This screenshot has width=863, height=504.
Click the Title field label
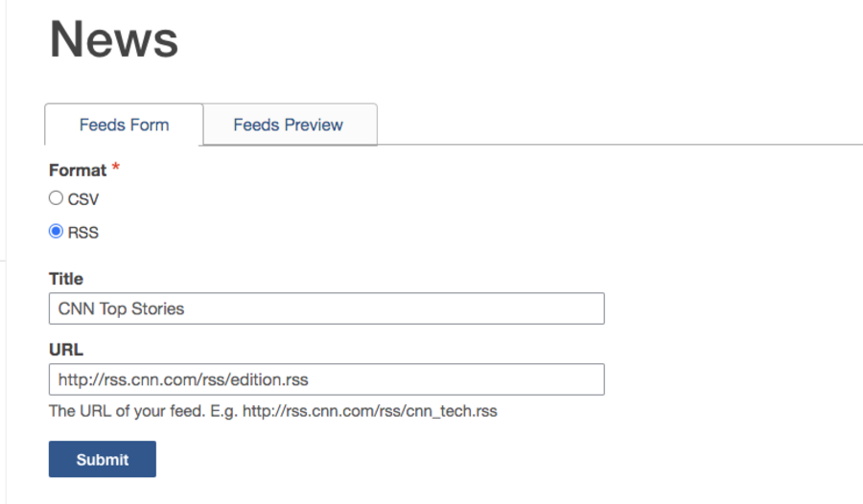(66, 279)
